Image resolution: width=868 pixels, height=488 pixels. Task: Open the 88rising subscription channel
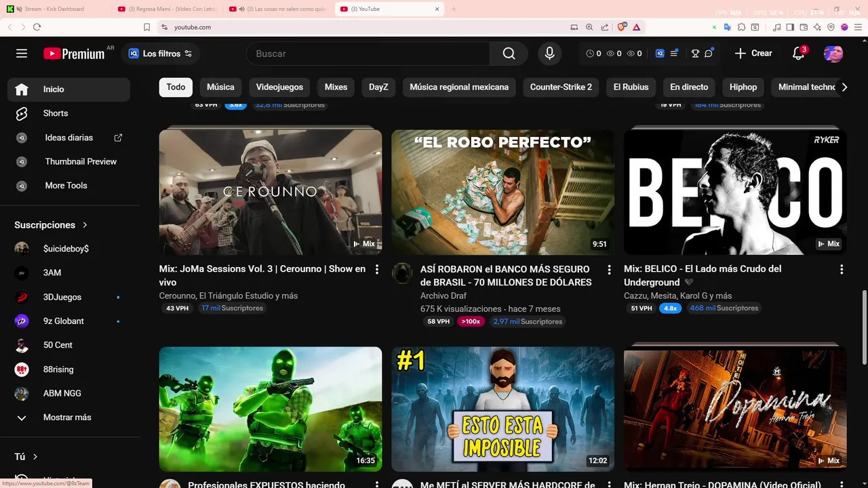[68, 369]
